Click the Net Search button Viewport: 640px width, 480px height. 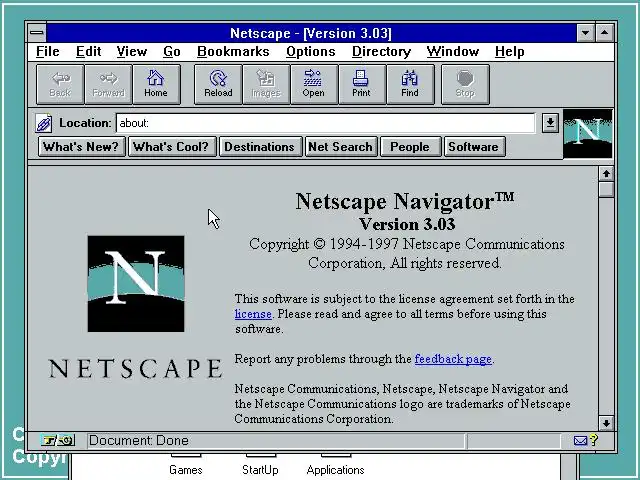click(341, 147)
